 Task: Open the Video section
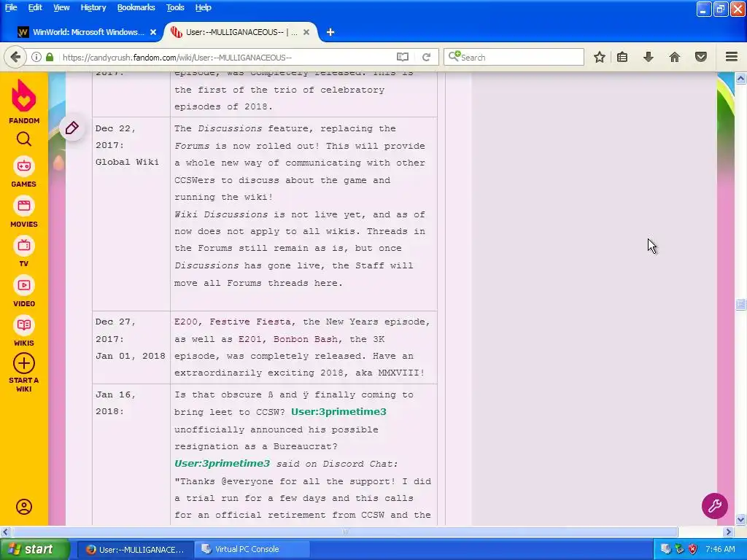tap(24, 291)
